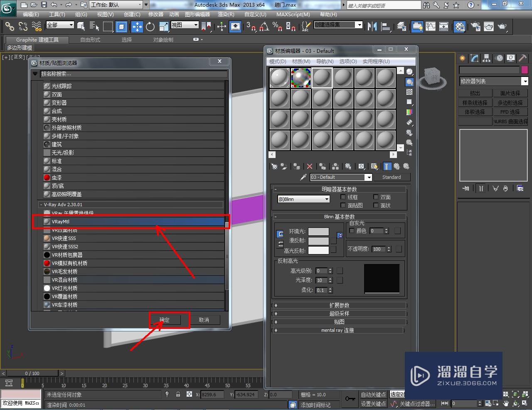Expand the mental ray 连接 rollout

point(337,330)
